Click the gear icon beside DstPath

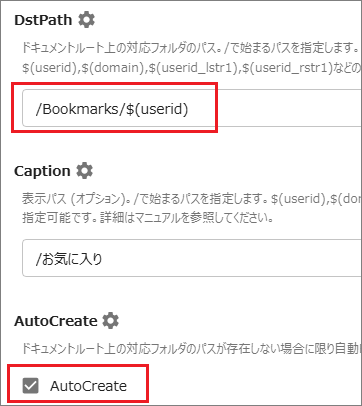pos(86,20)
